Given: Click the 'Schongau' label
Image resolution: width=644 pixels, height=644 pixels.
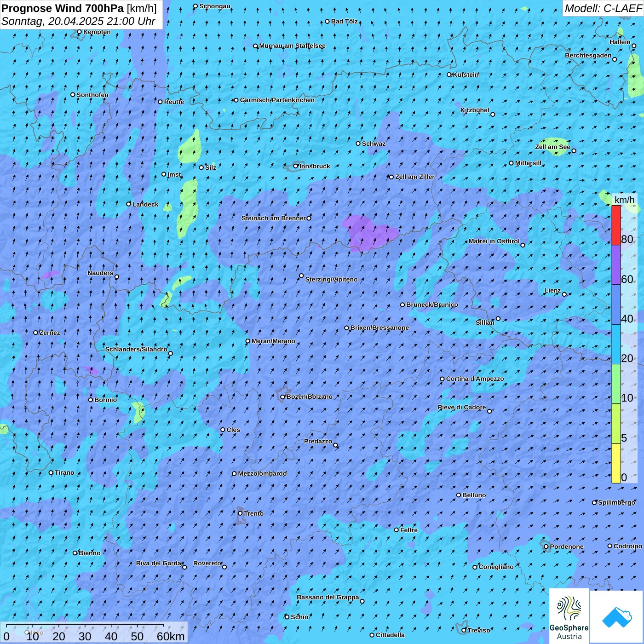Looking at the screenshot, I should pyautogui.click(x=215, y=6).
